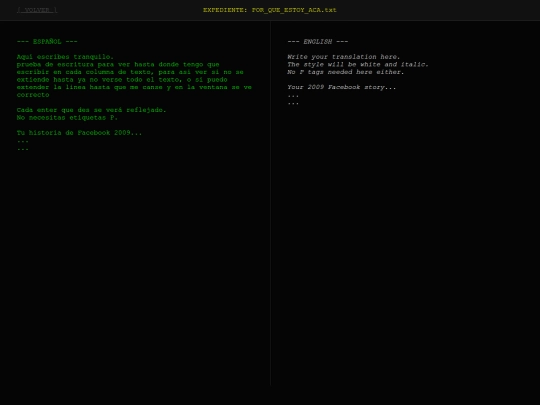Click 'Cada enter que des se verá reflejado.'
This screenshot has width=540, height=405.
91,110
